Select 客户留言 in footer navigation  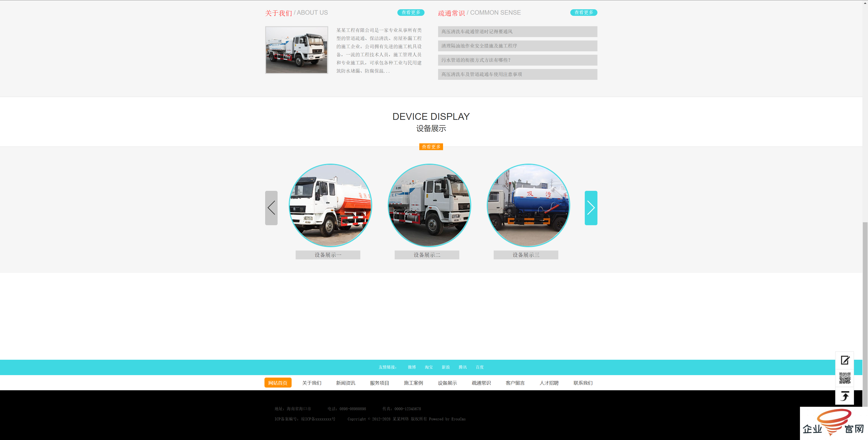pos(515,383)
